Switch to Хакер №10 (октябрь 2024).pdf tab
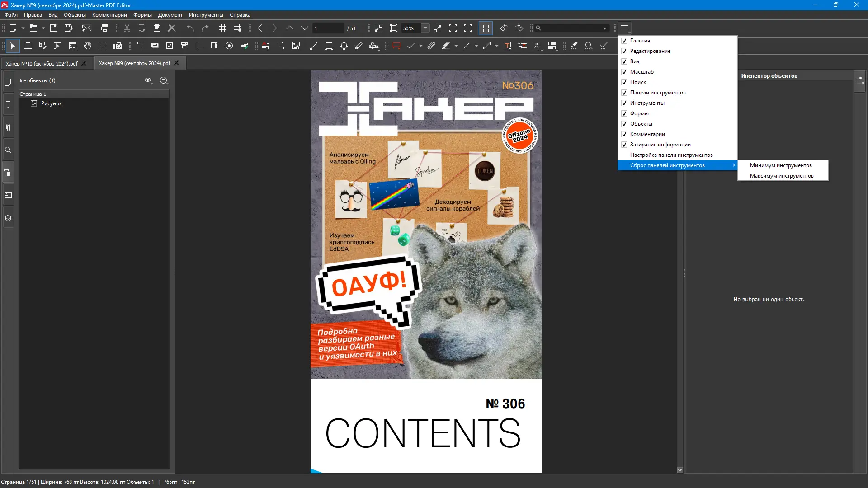Screen dimensions: 868x488 42,63
